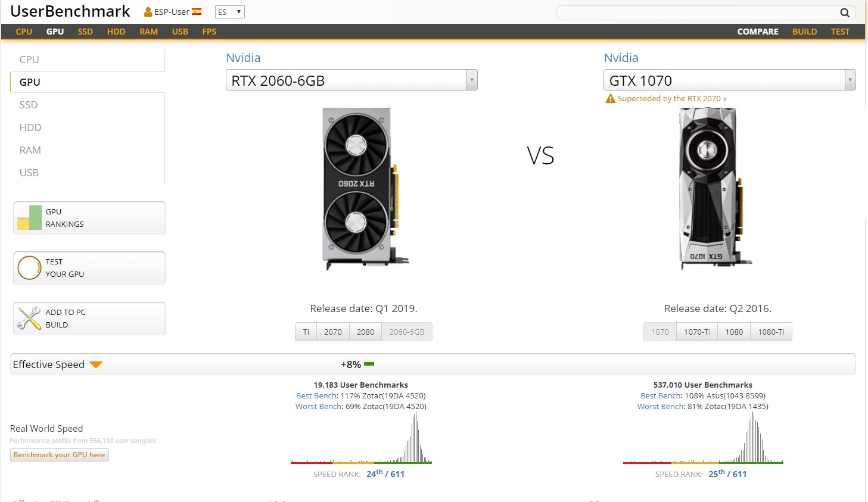Go to TEST in the top bar
Image resolution: width=868 pixels, height=502 pixels.
840,32
